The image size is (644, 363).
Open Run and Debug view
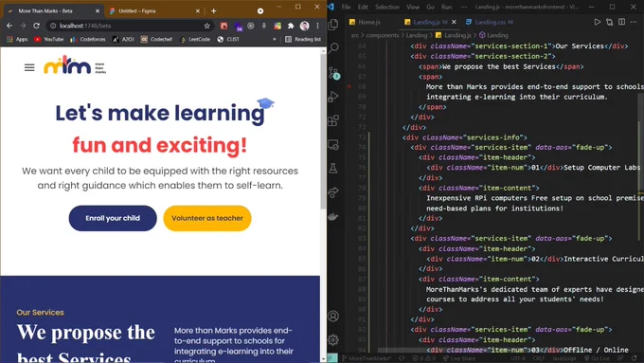point(333,97)
